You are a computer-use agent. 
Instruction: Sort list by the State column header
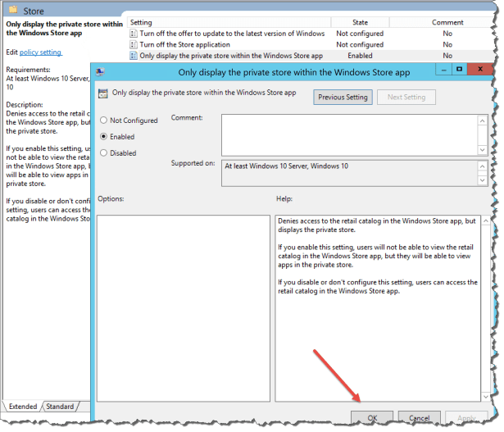pos(360,22)
